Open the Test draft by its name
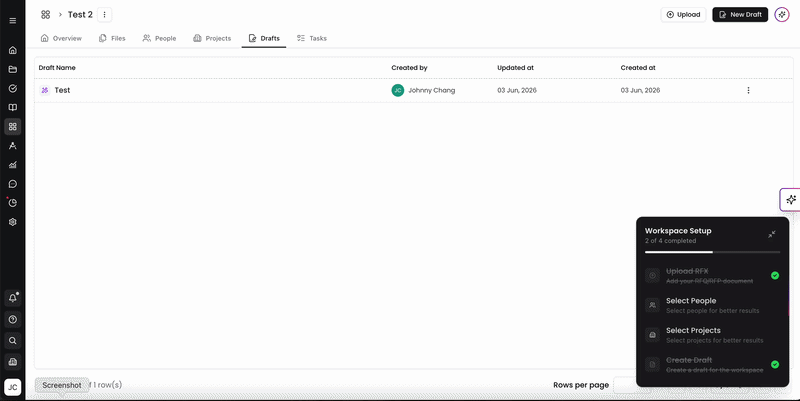 tap(62, 90)
